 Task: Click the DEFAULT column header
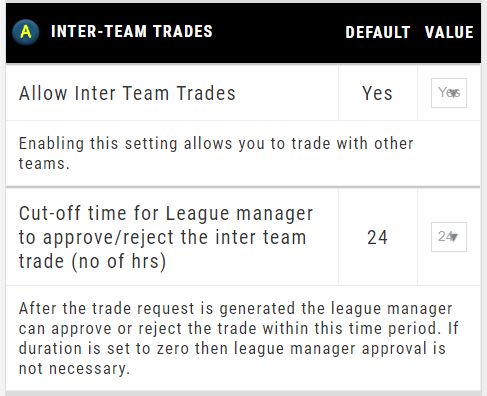(378, 32)
